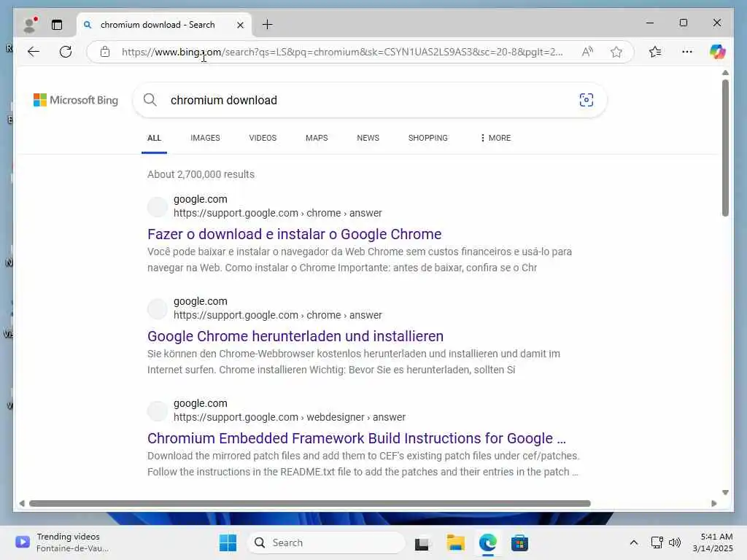This screenshot has height=560, width=747.
Task: Open the Copilot sidebar icon
Action: tap(718, 52)
